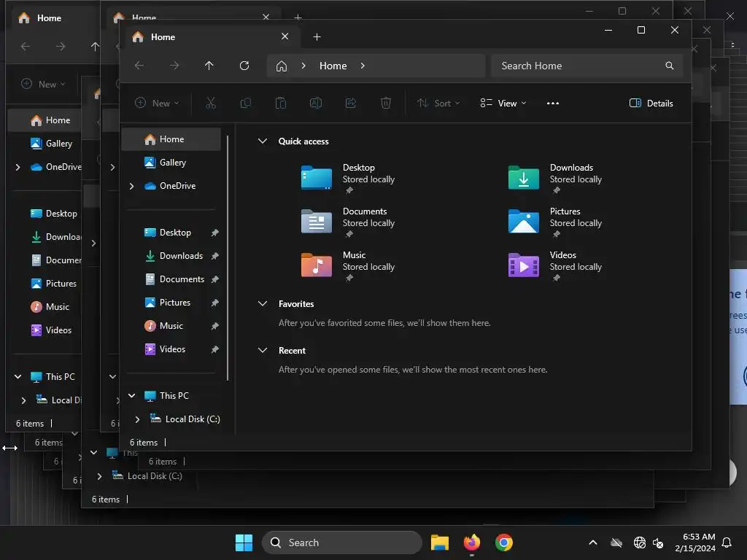This screenshot has width=747, height=560.
Task: Open the notifications bell in taskbar
Action: click(727, 542)
